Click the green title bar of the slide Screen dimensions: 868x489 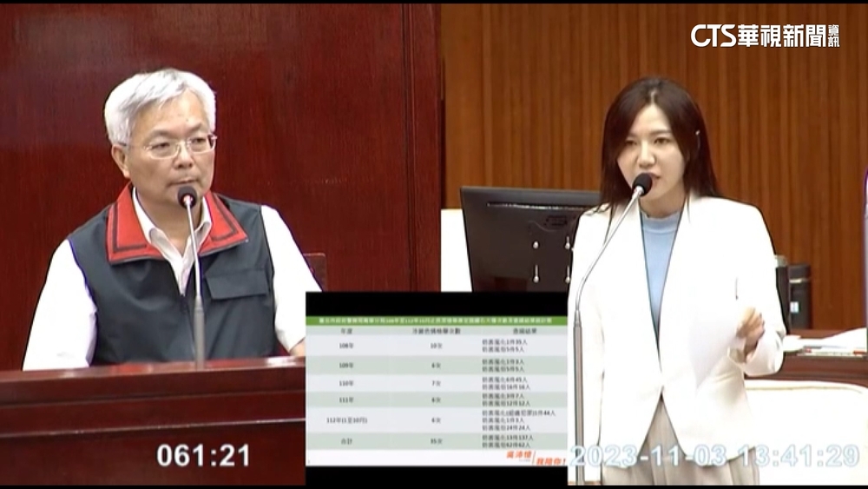coord(437,320)
